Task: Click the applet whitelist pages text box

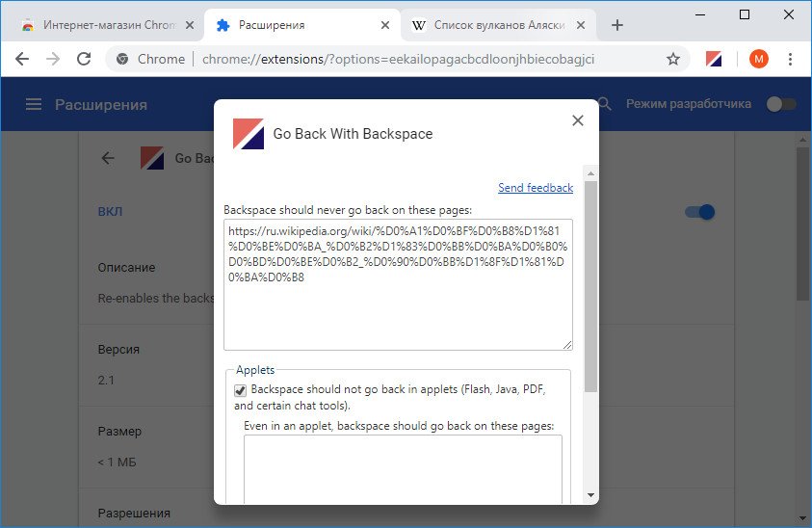Action: coord(403,469)
